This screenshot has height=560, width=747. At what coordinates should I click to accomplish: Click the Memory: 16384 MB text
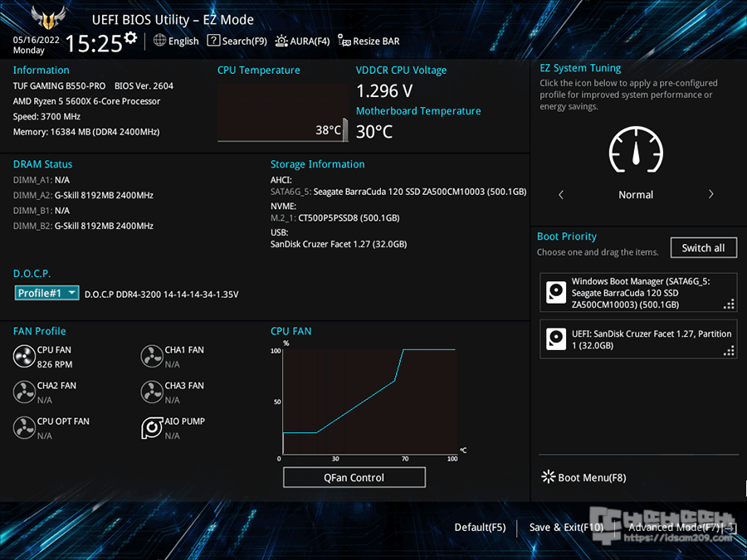pyautogui.click(x=86, y=131)
